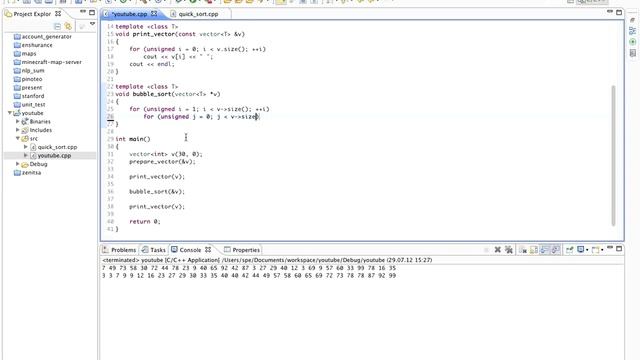Minimize the editor area
Image resolution: width=640 pixels, height=360 pixels.
610,12
